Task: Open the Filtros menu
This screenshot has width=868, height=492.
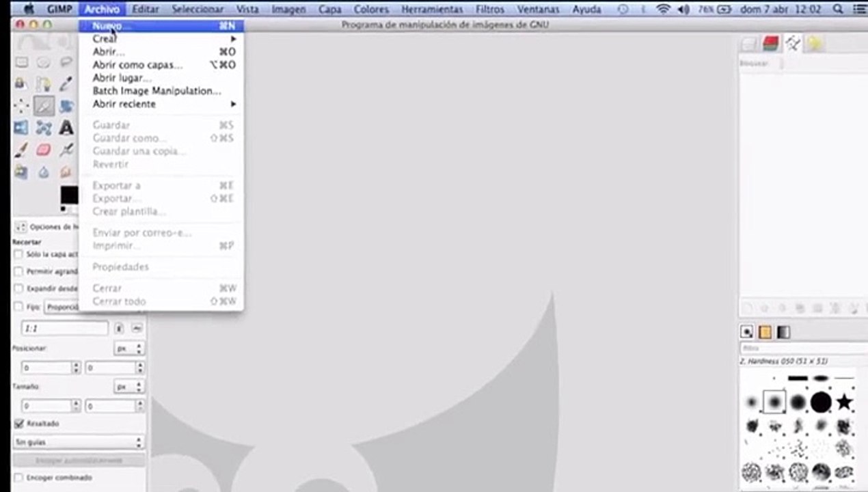Action: coord(490,10)
